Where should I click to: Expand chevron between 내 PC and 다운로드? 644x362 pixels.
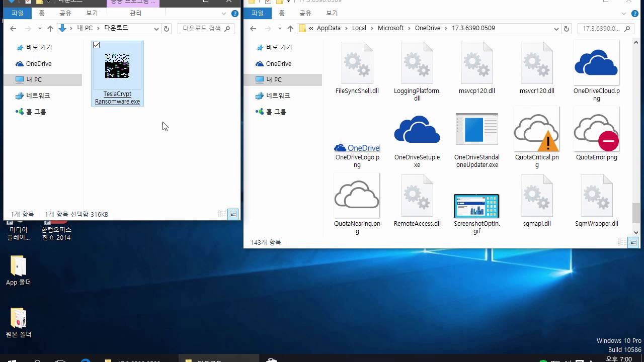(x=98, y=28)
